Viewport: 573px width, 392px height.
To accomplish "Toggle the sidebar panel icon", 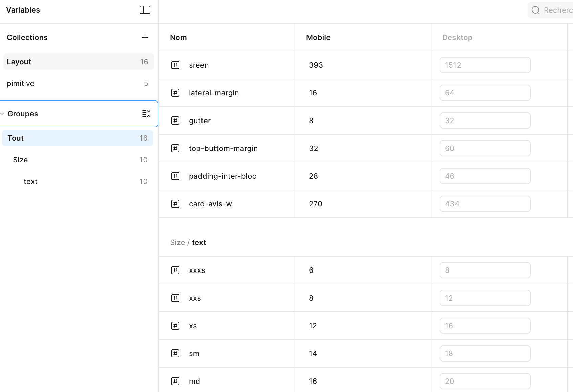I will click(x=145, y=10).
